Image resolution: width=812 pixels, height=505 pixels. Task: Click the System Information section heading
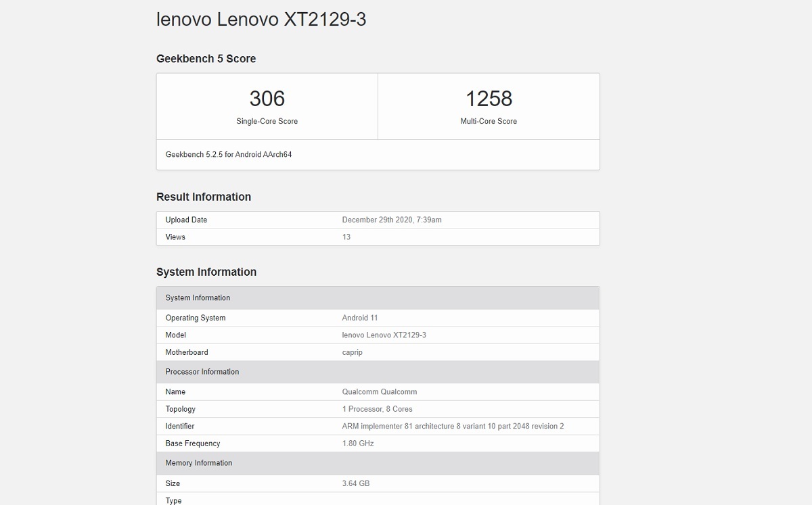click(x=206, y=272)
